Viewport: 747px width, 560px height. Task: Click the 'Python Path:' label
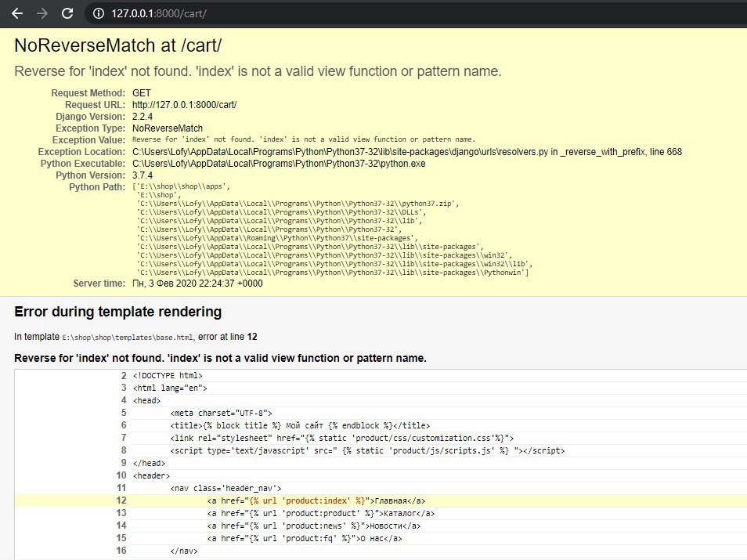coord(97,187)
